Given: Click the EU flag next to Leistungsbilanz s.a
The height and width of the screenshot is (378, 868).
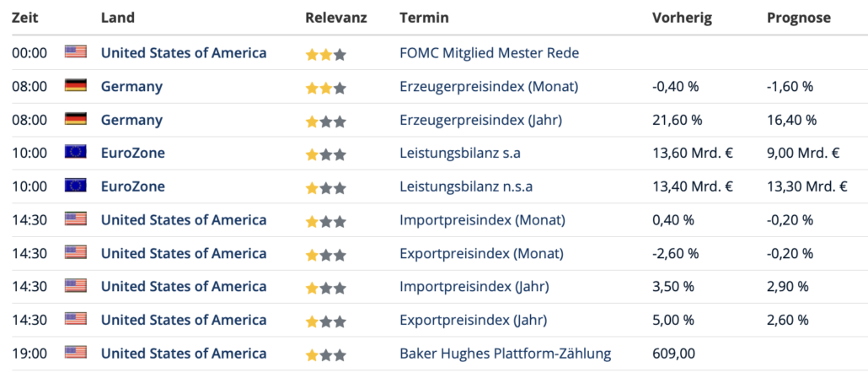Looking at the screenshot, I should tap(75, 152).
